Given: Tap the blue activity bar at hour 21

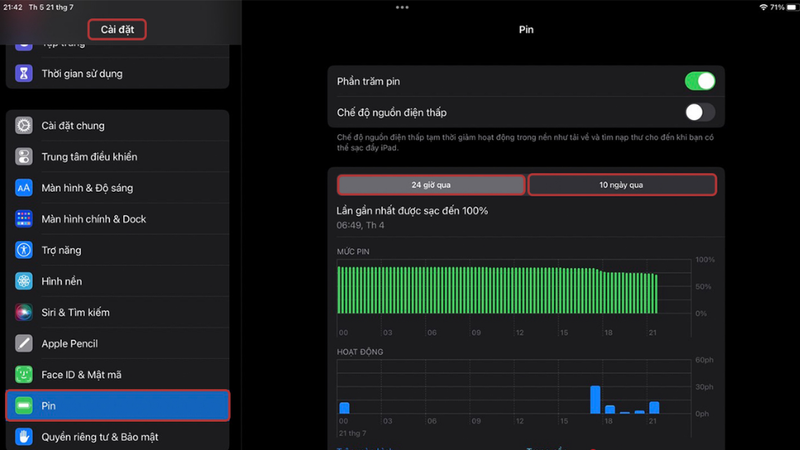Looking at the screenshot, I should (654, 407).
